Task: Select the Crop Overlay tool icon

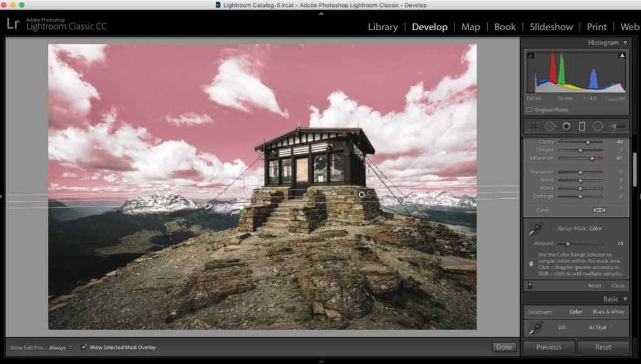Action: click(534, 126)
